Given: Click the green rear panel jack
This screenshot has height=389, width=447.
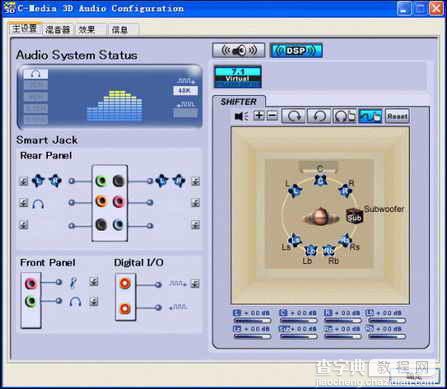Looking at the screenshot, I should pos(101,181).
